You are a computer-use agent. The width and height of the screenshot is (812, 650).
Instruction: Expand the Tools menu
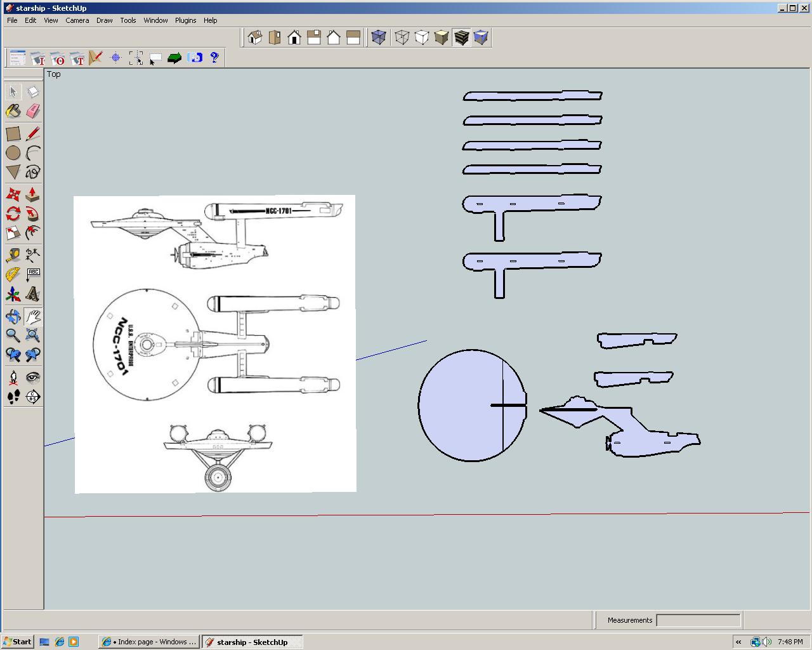coord(128,20)
